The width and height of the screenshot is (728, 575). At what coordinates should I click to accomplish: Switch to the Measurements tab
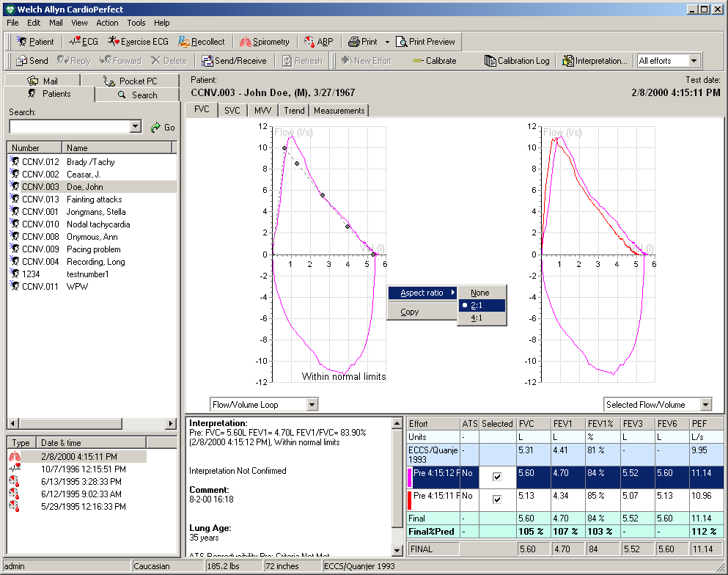click(339, 111)
